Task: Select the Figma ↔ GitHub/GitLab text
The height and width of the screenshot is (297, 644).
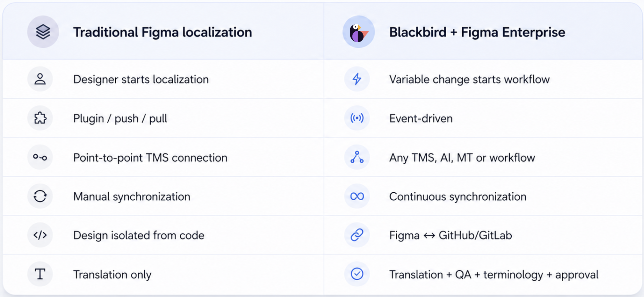Action: (x=450, y=236)
